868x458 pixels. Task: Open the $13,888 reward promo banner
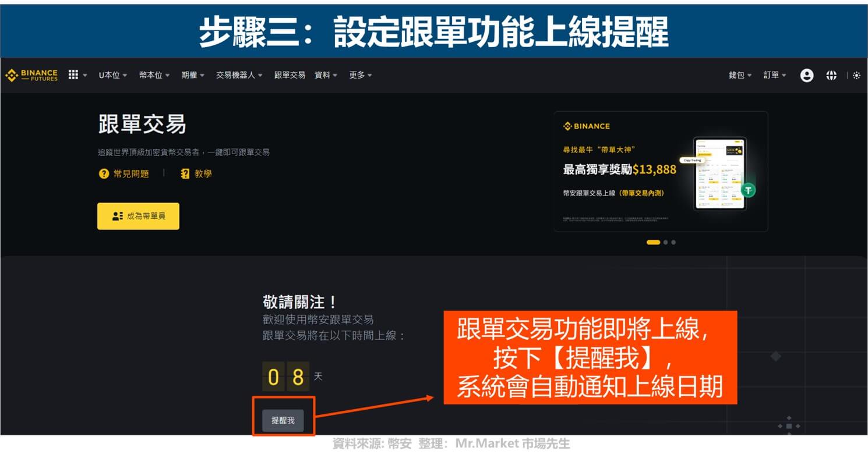coord(661,172)
